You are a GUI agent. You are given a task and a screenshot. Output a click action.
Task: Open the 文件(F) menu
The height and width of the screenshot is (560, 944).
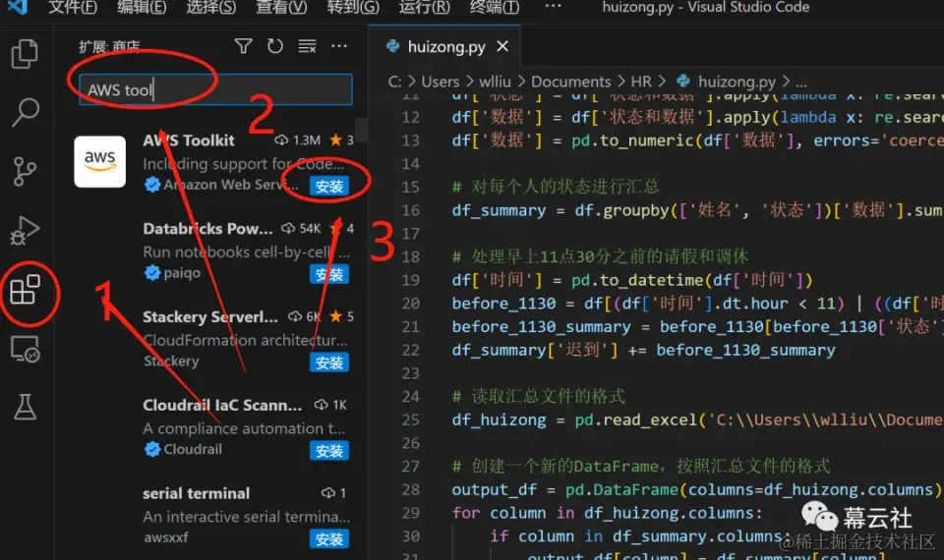[x=72, y=7]
